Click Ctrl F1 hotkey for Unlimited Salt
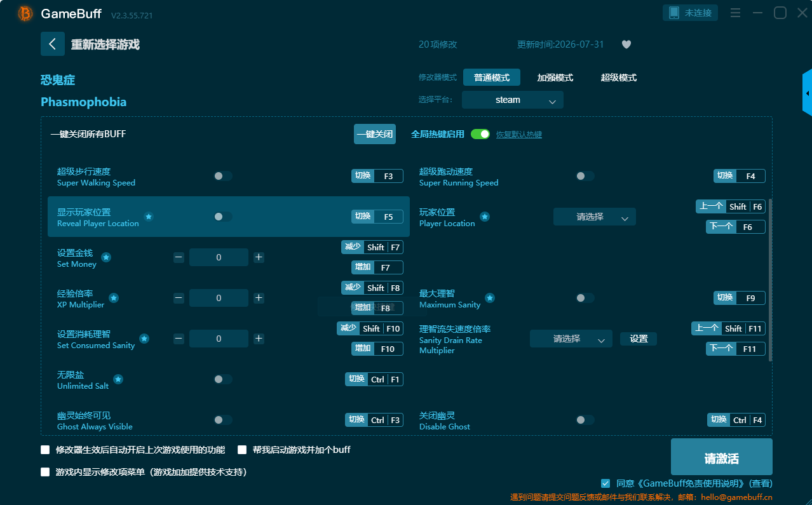 click(374, 379)
